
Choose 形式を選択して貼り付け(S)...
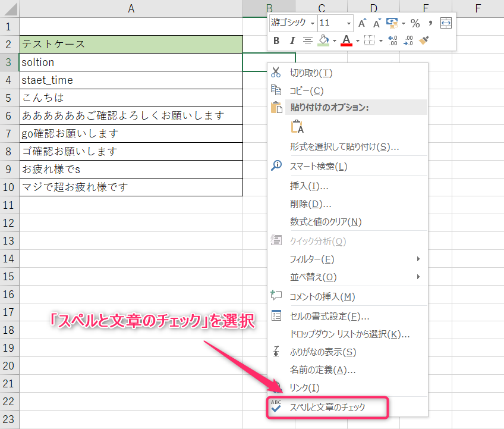pos(348,147)
